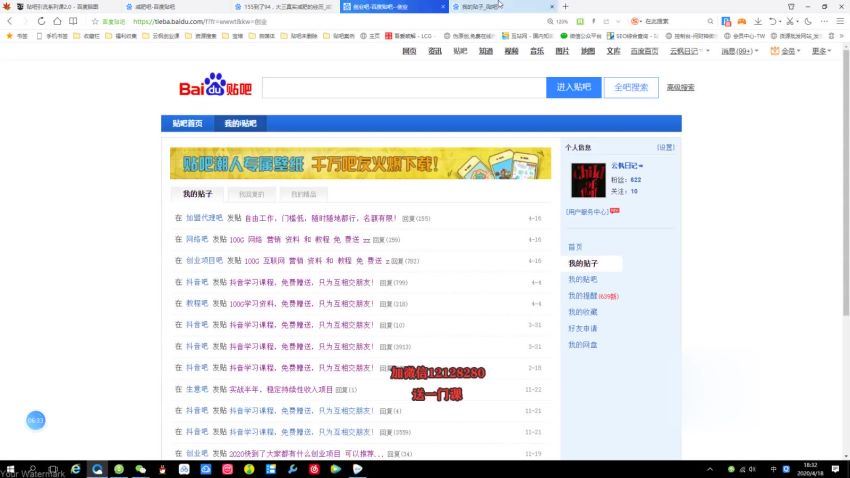
Task: Open the downloads arrow icon in toolbar
Action: 757,21
